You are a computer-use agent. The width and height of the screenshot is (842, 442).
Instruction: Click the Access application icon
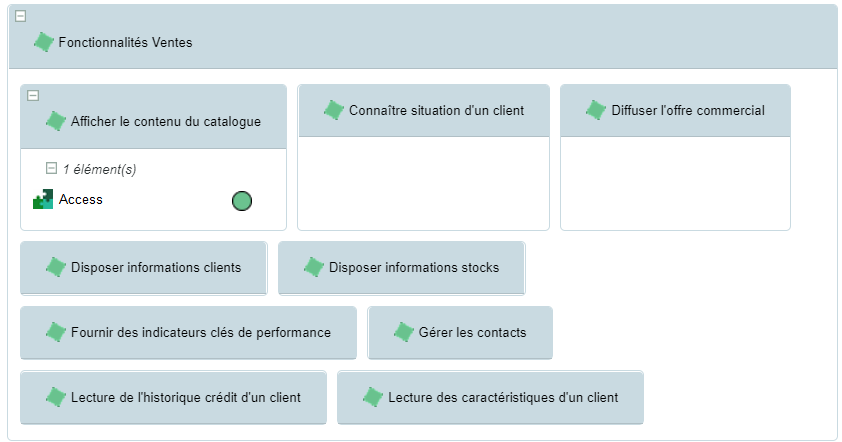[43, 200]
